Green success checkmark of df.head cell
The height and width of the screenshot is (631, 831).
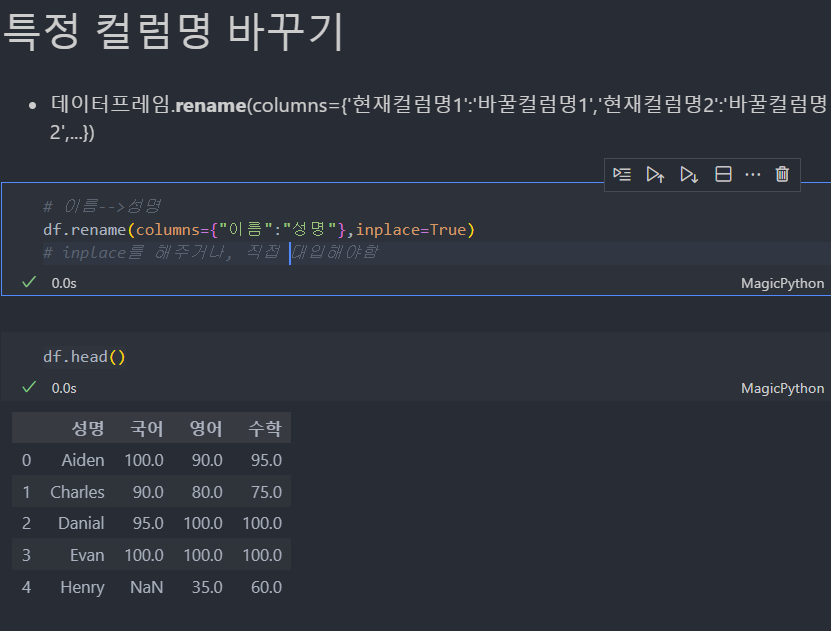(x=29, y=387)
